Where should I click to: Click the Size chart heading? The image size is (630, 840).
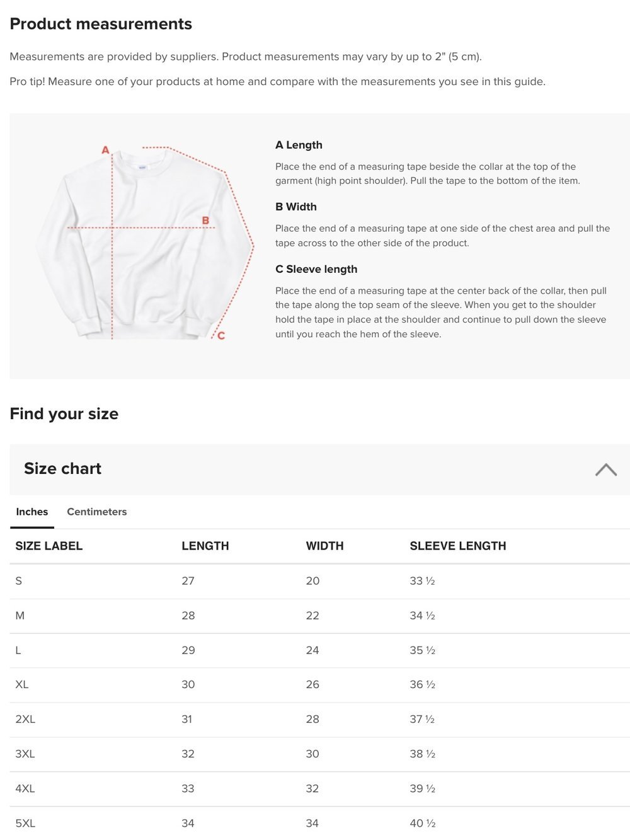[x=62, y=468]
